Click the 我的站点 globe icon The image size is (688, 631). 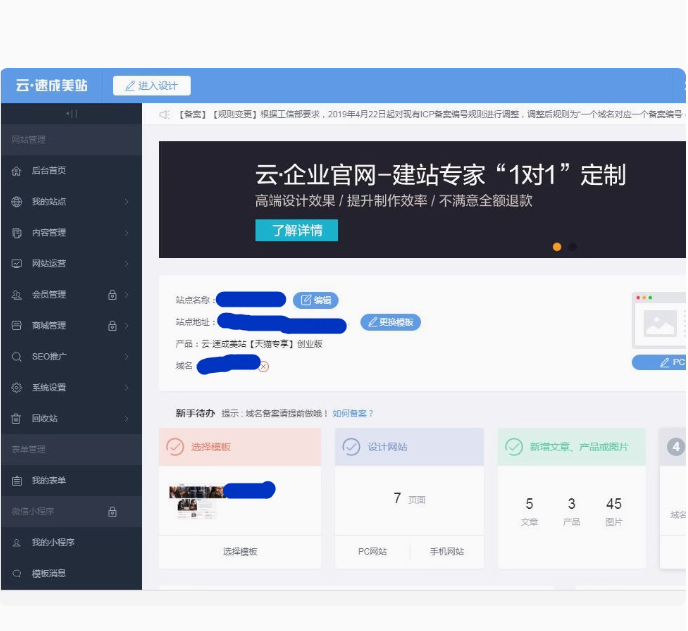(17, 202)
